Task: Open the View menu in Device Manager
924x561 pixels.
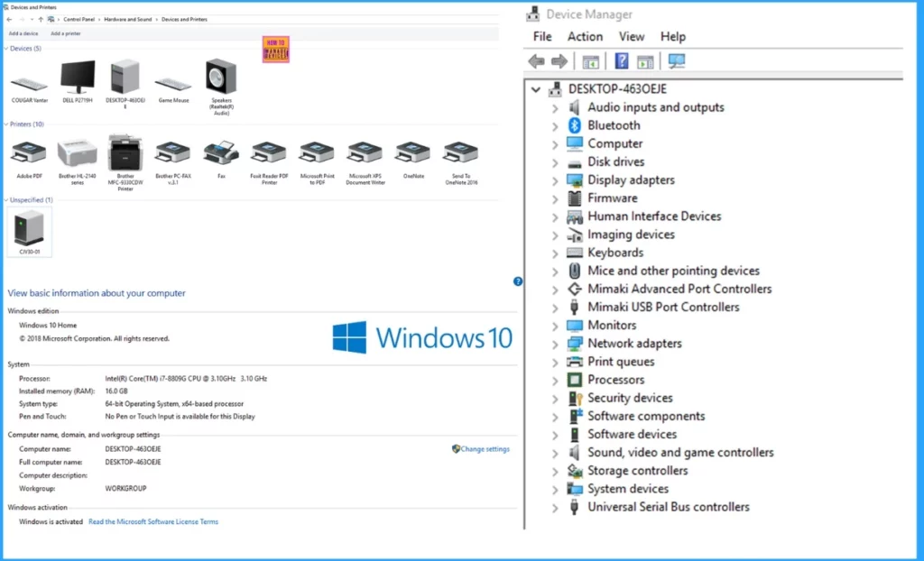Action: 631,37
